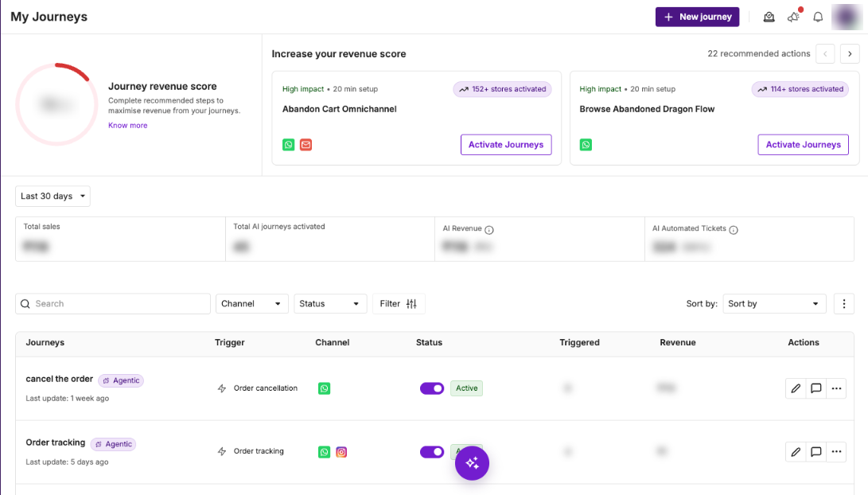This screenshot has height=495, width=868.
Task: Click the Total AI journeys activated card
Action: pos(330,239)
